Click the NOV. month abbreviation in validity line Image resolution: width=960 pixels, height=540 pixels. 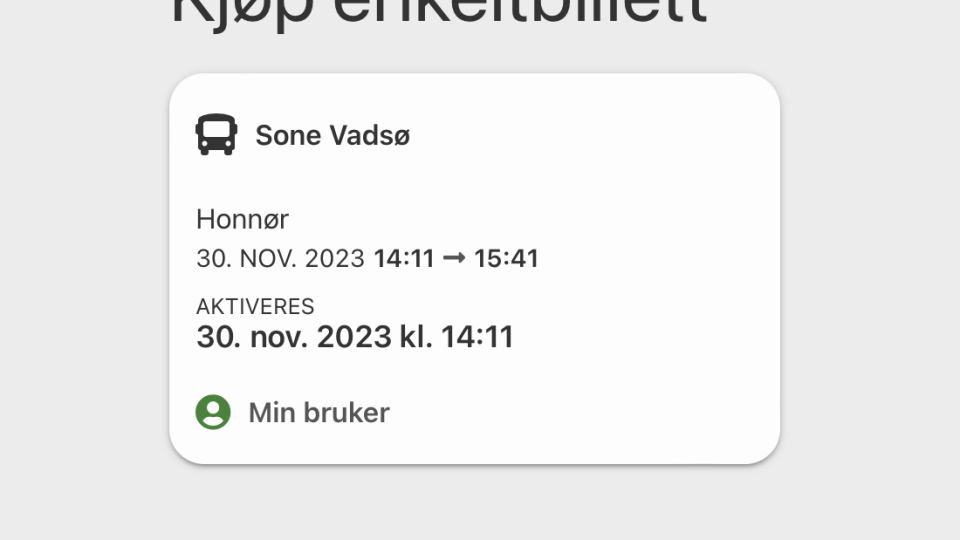tap(265, 259)
